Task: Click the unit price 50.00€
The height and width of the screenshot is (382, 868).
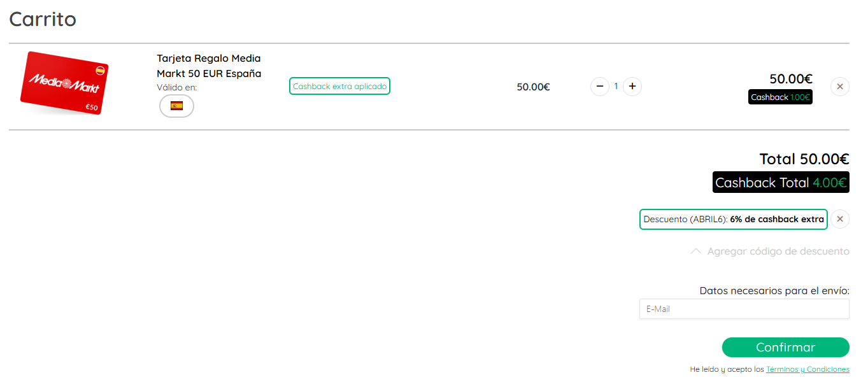Action: pyautogui.click(x=533, y=87)
